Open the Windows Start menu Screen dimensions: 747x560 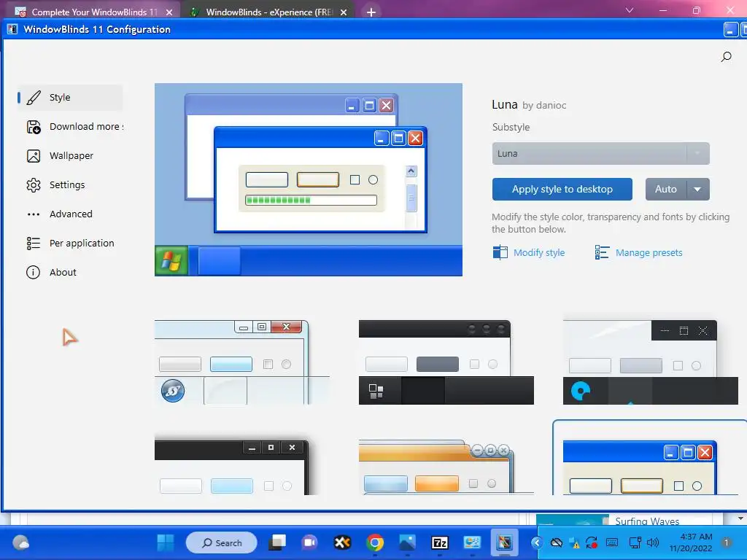166,542
